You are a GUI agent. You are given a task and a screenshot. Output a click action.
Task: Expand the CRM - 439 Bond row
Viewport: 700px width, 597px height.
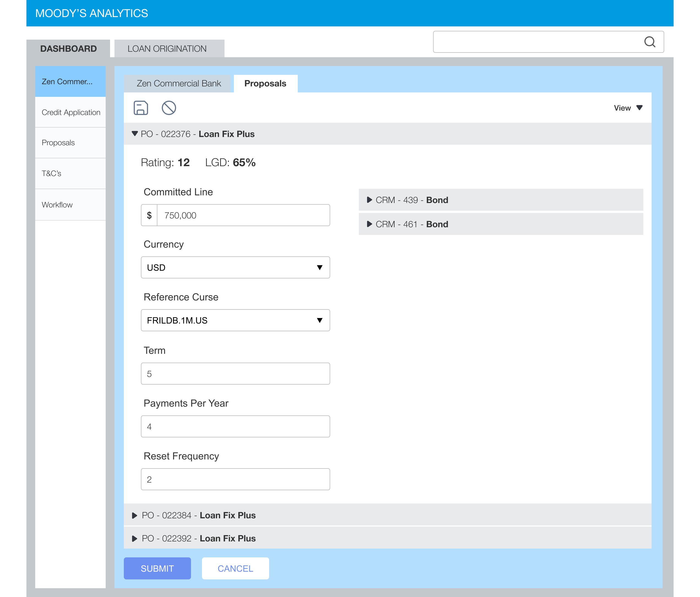(x=369, y=200)
